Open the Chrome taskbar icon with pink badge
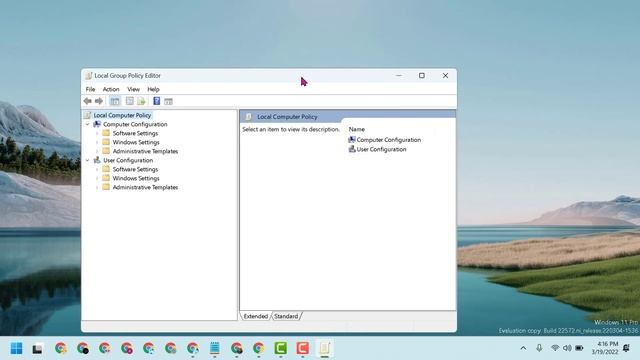The width and height of the screenshot is (640, 360). coord(127,348)
